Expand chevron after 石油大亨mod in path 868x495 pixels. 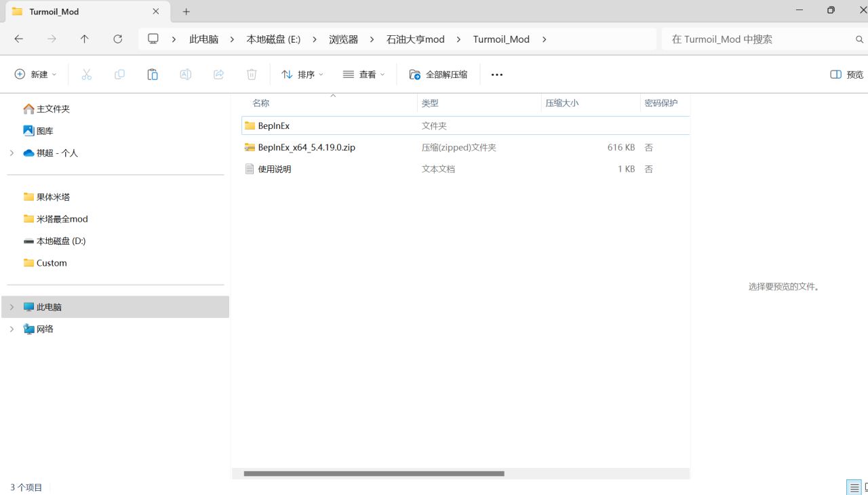[458, 39]
